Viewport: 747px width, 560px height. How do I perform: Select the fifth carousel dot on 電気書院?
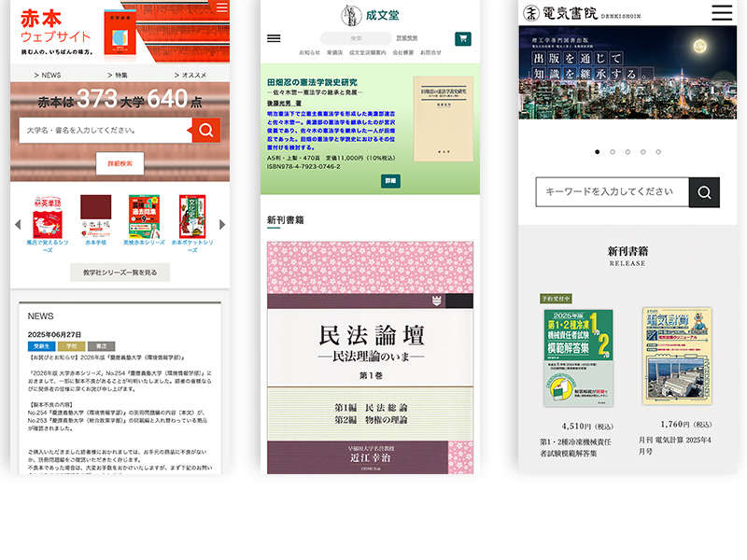click(x=658, y=152)
